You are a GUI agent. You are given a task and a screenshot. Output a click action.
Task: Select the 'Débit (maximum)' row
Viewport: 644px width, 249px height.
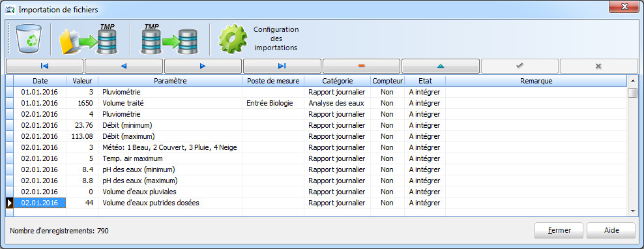(x=320, y=136)
